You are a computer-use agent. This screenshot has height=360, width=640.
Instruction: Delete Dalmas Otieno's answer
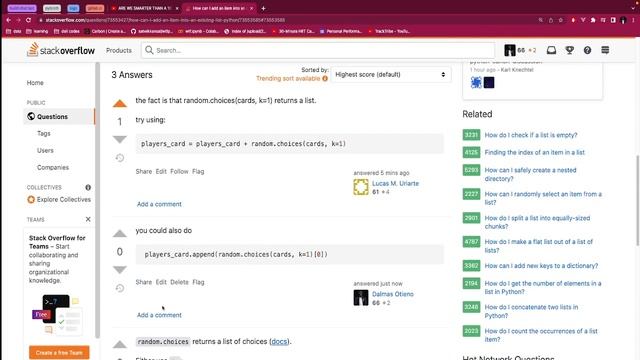pyautogui.click(x=179, y=282)
